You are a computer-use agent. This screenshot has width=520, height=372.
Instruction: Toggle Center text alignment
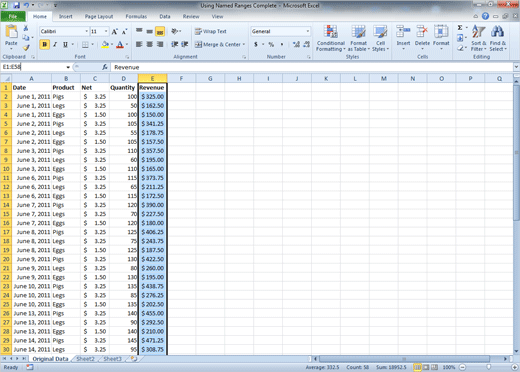click(x=150, y=44)
